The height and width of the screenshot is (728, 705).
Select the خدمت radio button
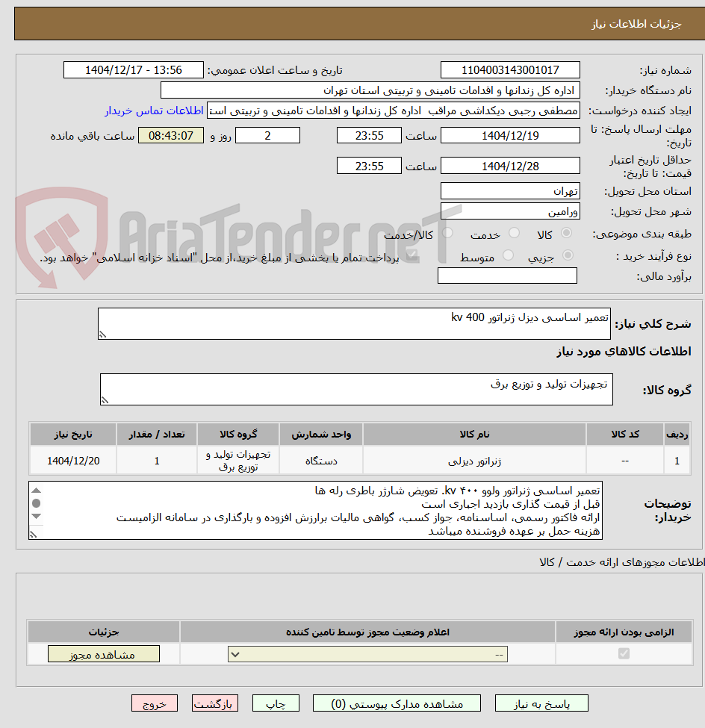coord(514,233)
